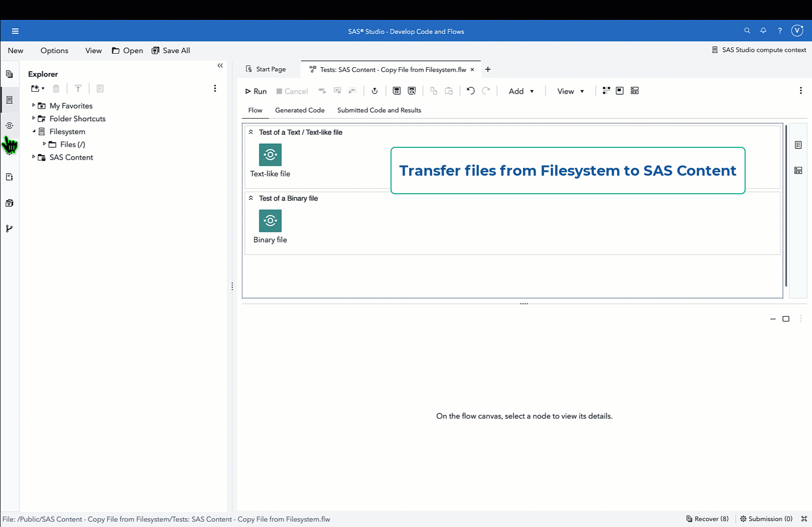This screenshot has width=812, height=527.
Task: Open the main hamburger menu
Action: [x=15, y=31]
